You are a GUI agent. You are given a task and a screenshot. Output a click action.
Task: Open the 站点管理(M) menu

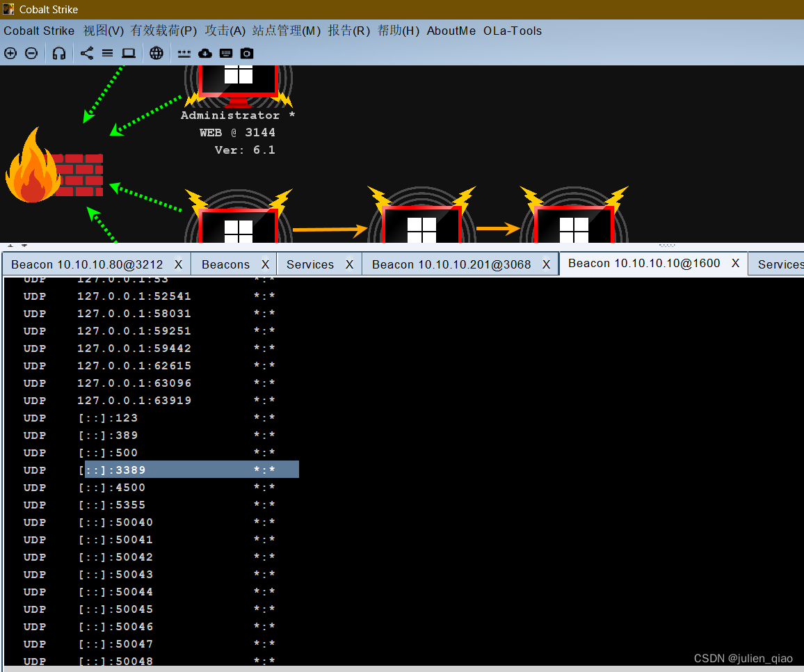(286, 31)
